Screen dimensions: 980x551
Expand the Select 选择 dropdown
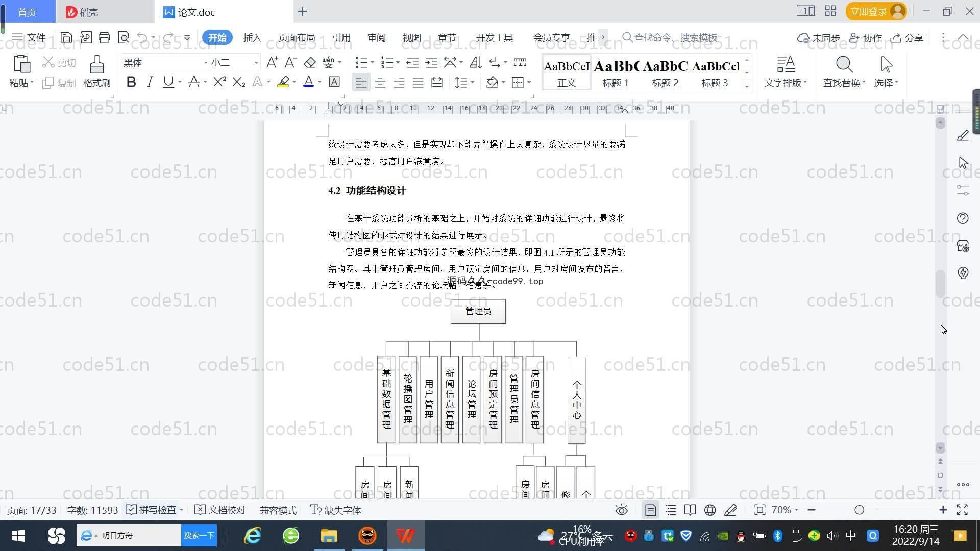click(x=886, y=83)
